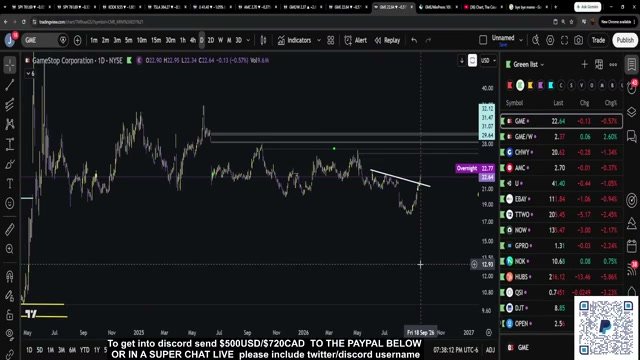Image resolution: width=640 pixels, height=360 pixels.
Task: Expand the Unnamed layout dropdown
Action: [x=521, y=40]
